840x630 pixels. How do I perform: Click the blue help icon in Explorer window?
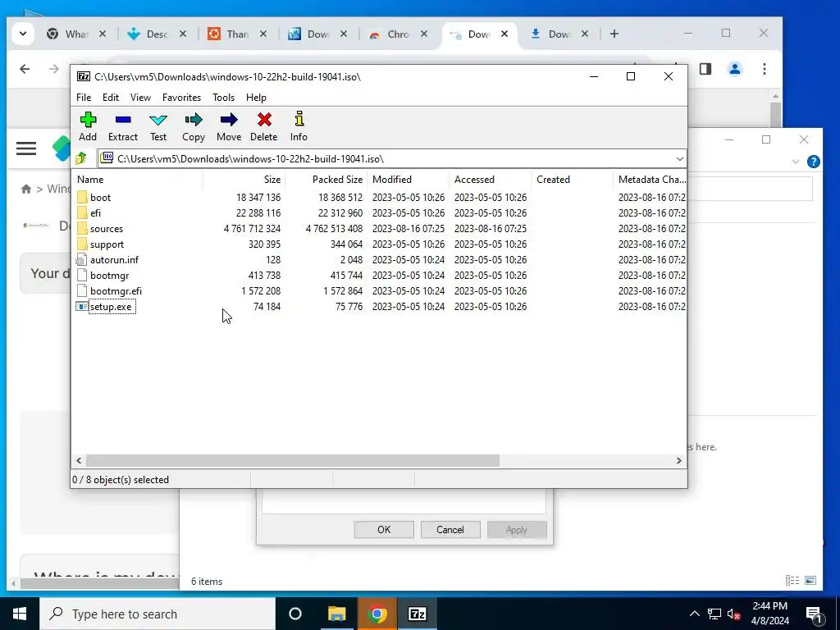coord(813,162)
